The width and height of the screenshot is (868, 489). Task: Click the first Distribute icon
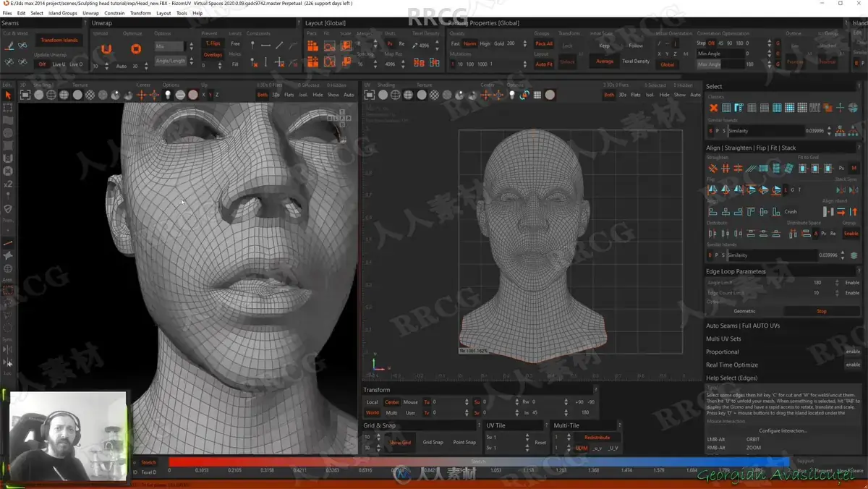click(712, 234)
